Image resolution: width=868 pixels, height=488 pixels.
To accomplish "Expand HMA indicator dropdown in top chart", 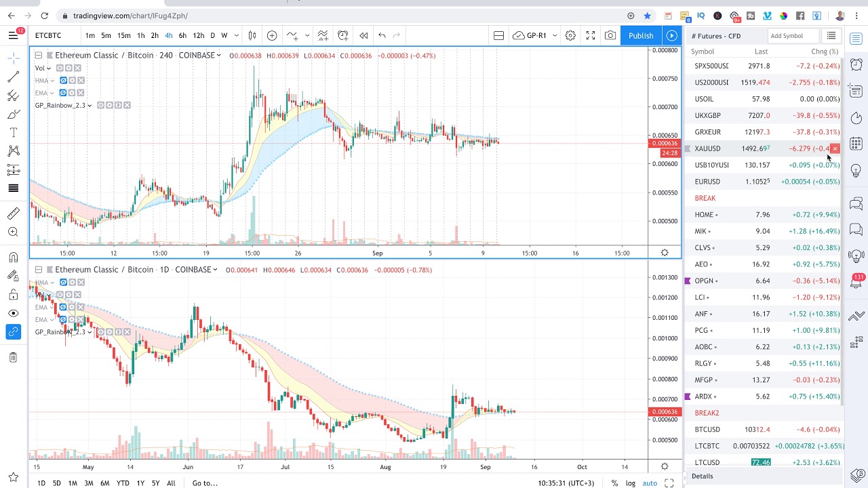I will (x=52, y=81).
